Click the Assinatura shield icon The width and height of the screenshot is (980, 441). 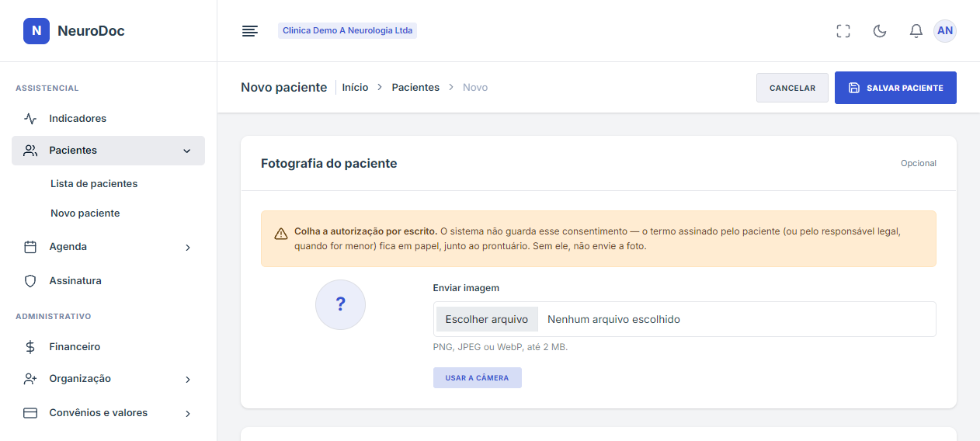pyautogui.click(x=30, y=281)
